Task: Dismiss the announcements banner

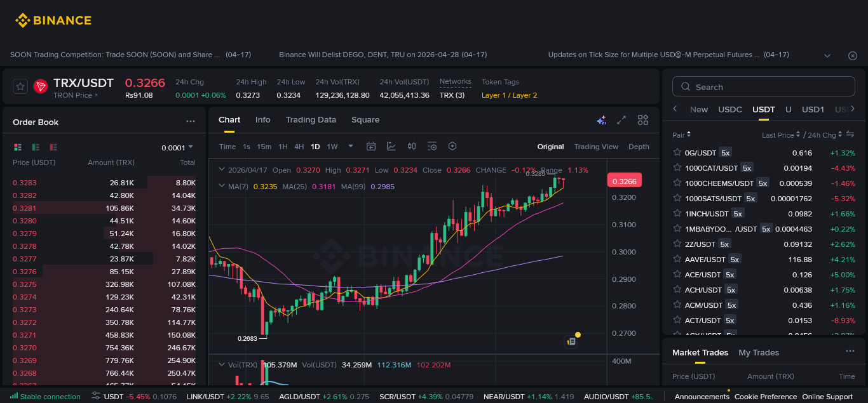Action: pos(853,56)
